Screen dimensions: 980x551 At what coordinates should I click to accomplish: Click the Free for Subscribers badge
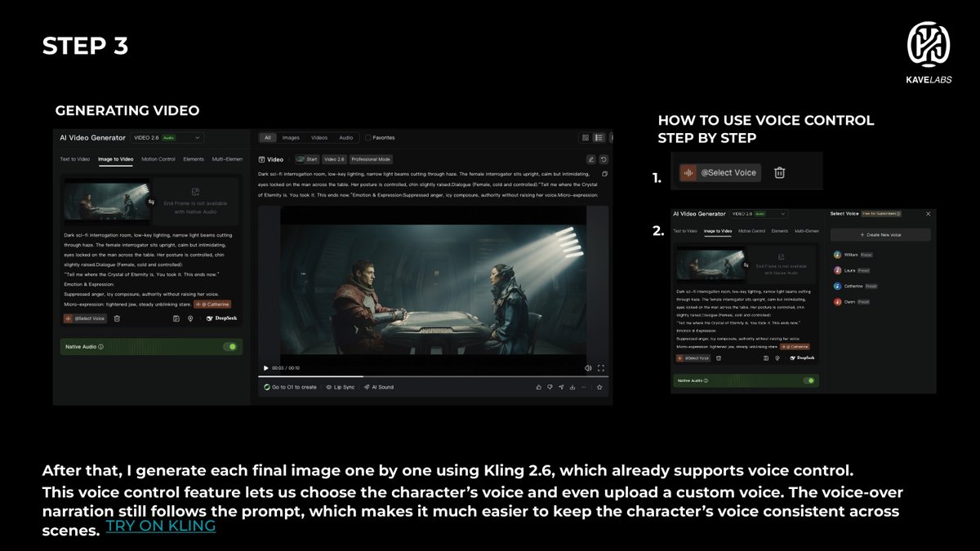882,213
